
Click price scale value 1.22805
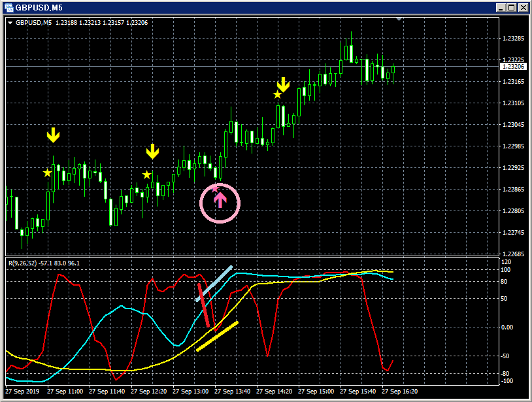(x=513, y=210)
